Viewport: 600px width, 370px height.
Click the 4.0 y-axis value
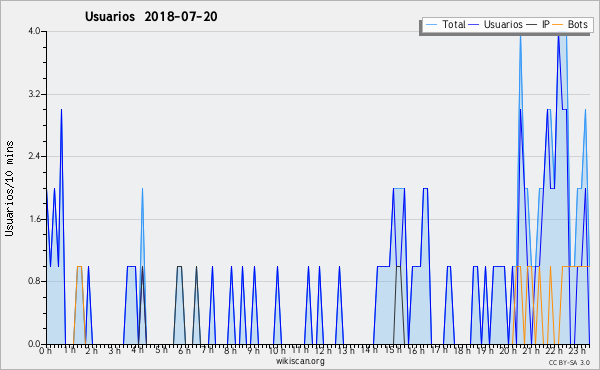pyautogui.click(x=34, y=31)
